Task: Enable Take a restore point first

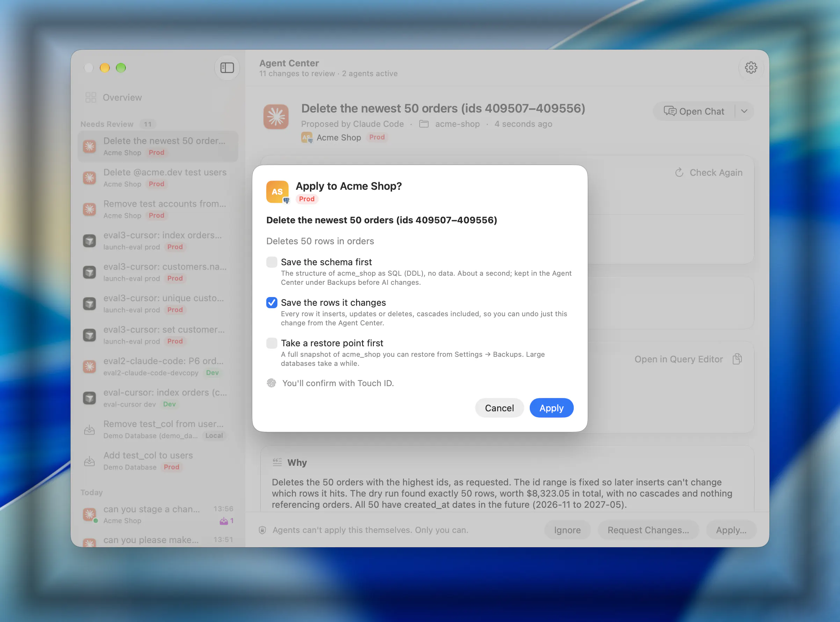Action: (271, 343)
